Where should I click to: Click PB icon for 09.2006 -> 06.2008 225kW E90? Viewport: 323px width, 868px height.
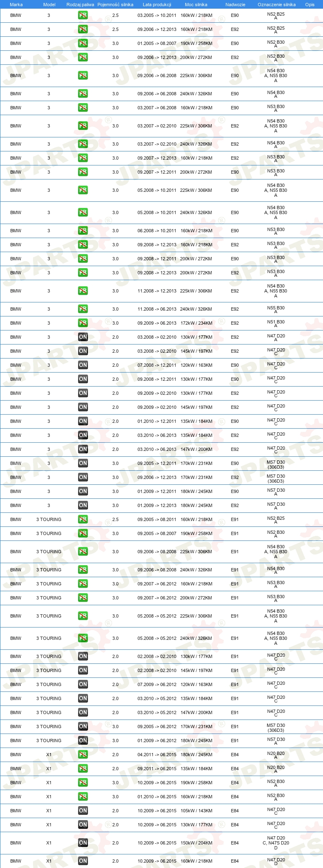click(83, 75)
